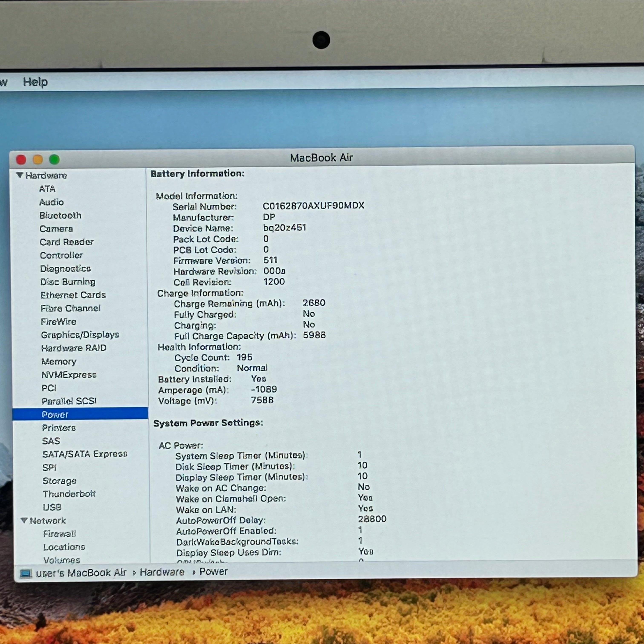Select ATA in the sidebar
Image resolution: width=644 pixels, height=644 pixels.
47,189
